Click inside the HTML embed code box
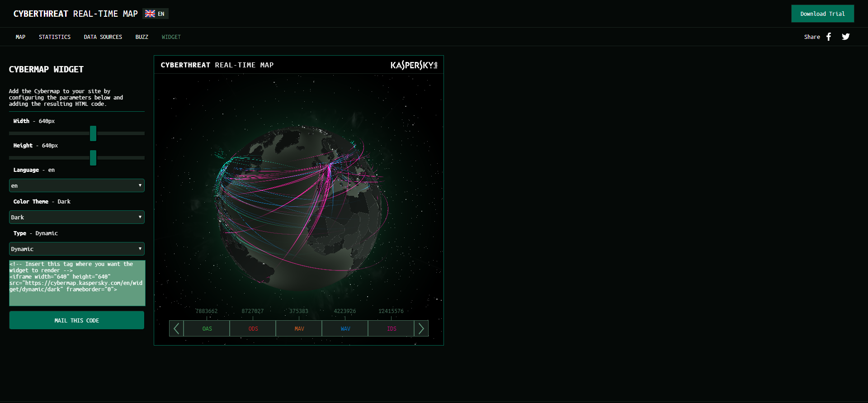This screenshot has width=868, height=403. [77, 283]
